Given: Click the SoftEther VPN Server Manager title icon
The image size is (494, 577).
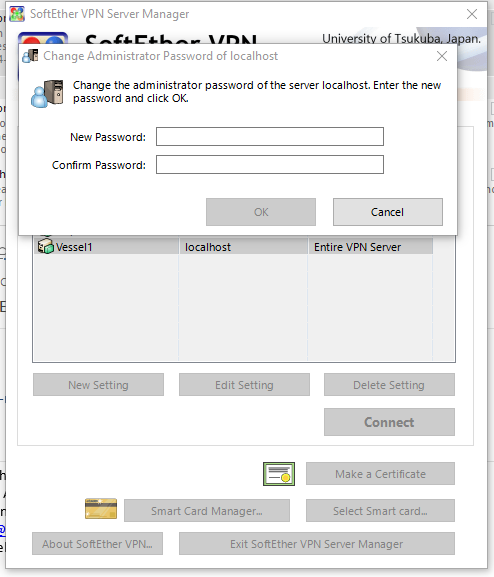Looking at the screenshot, I should (17, 14).
